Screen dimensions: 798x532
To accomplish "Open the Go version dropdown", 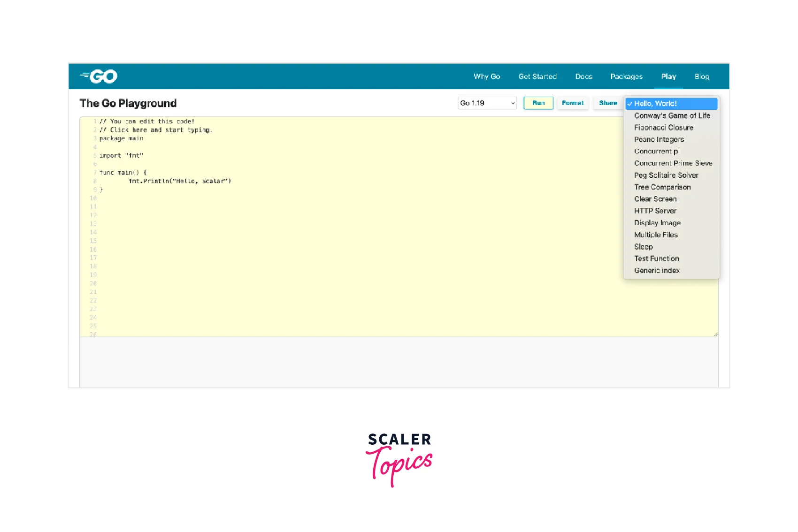I will tap(487, 103).
